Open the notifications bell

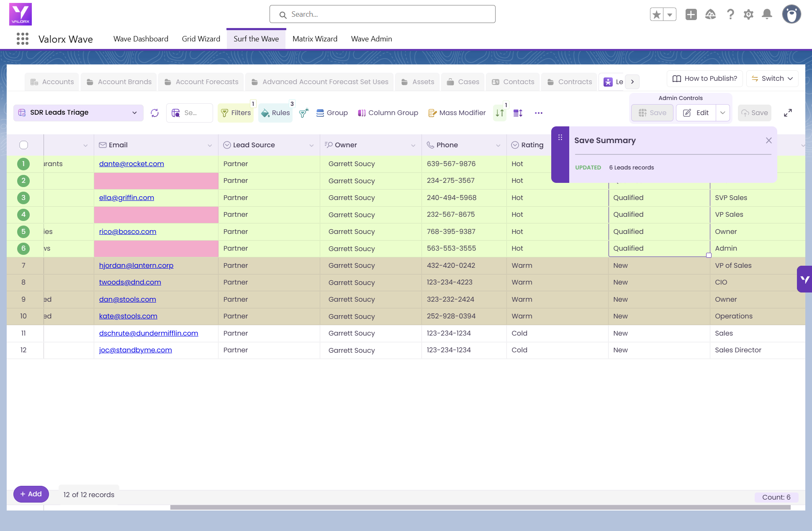tap(767, 15)
